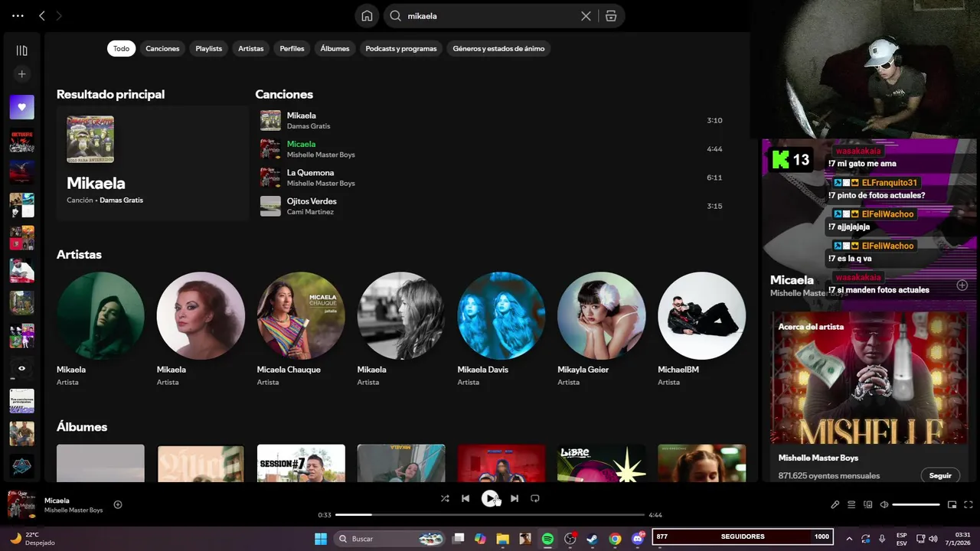Open the three-dots menu in the top bar
Viewport: 980px width, 551px height.
pyautogui.click(x=18, y=15)
